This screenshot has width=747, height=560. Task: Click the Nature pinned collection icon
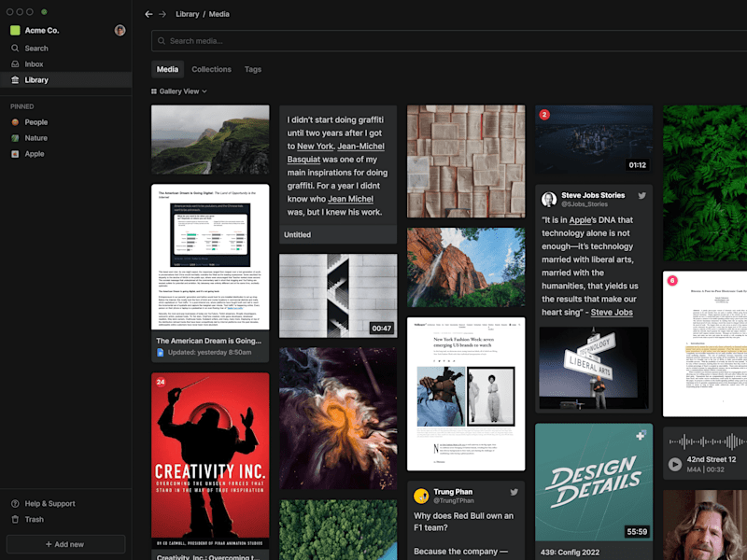click(x=15, y=138)
